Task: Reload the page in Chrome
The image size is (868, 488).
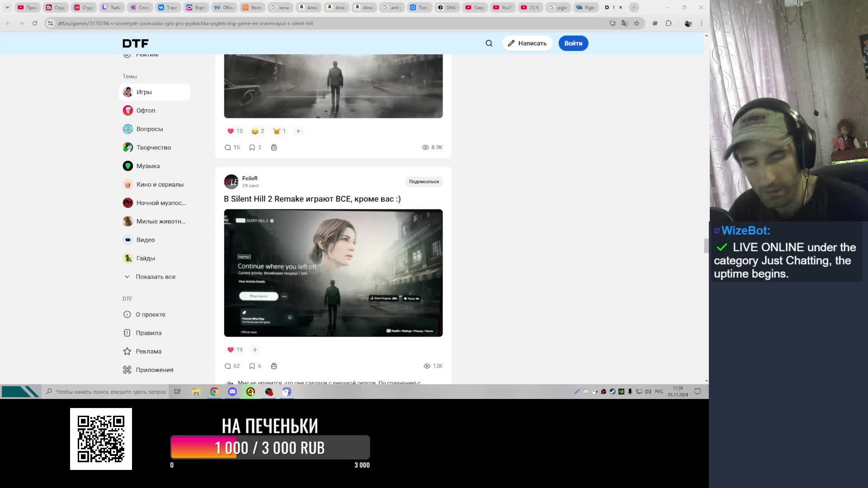Action: click(x=34, y=23)
